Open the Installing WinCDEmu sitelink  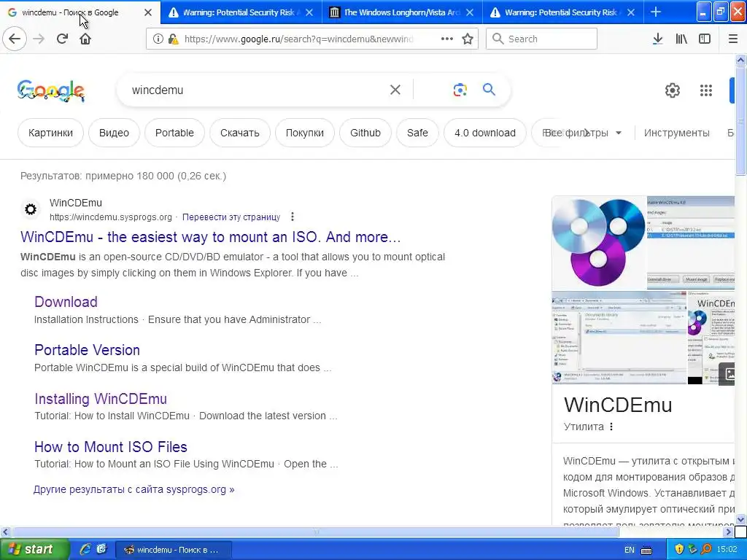click(x=101, y=399)
